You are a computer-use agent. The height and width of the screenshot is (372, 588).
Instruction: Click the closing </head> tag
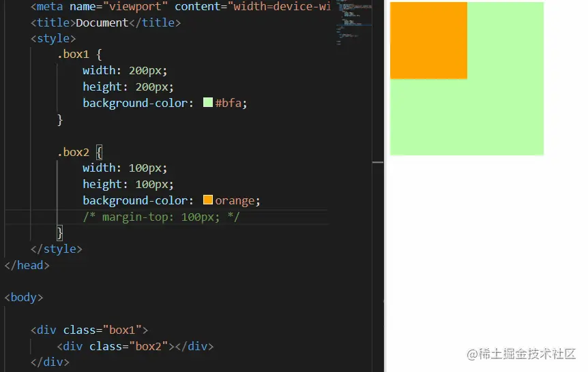click(x=27, y=265)
